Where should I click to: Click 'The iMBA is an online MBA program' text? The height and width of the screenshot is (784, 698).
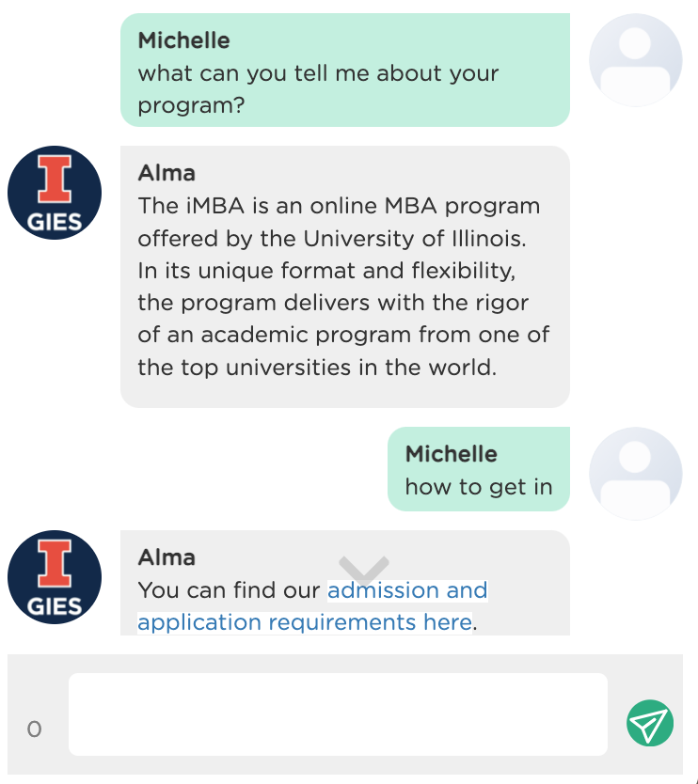[x=339, y=207]
